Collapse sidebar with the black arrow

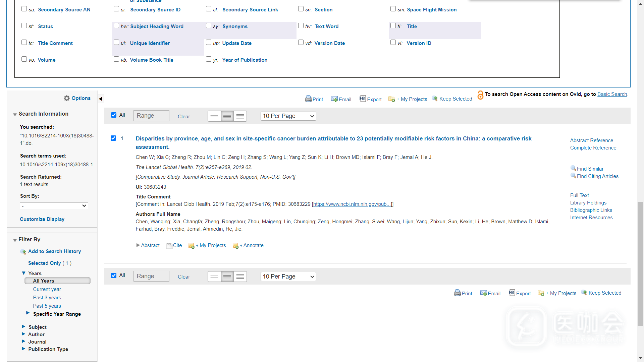[x=100, y=99]
